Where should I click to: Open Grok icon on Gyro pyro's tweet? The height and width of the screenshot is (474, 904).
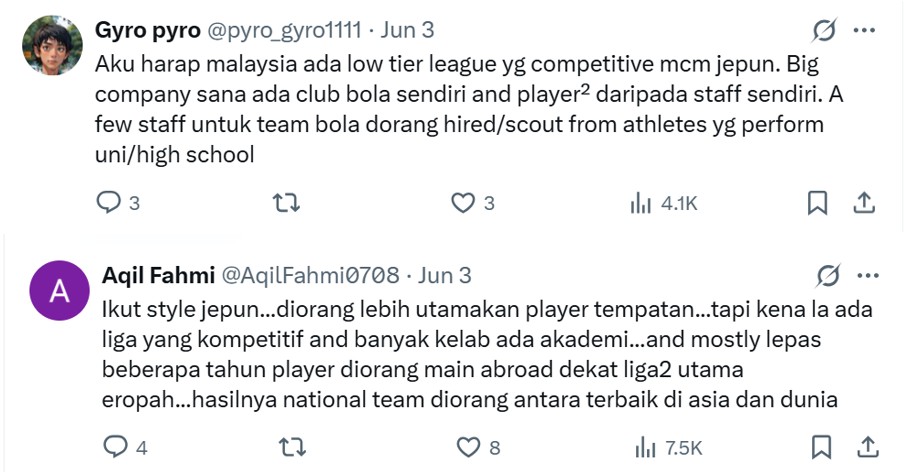[x=824, y=30]
